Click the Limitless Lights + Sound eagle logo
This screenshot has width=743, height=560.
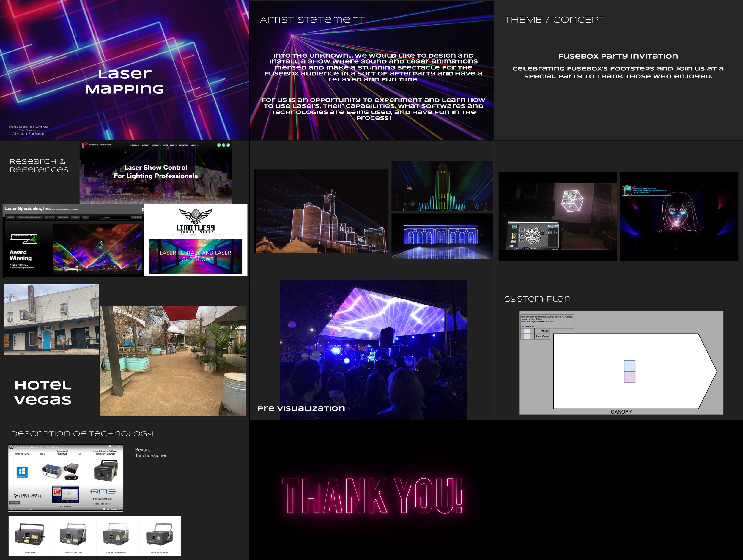pos(196,217)
